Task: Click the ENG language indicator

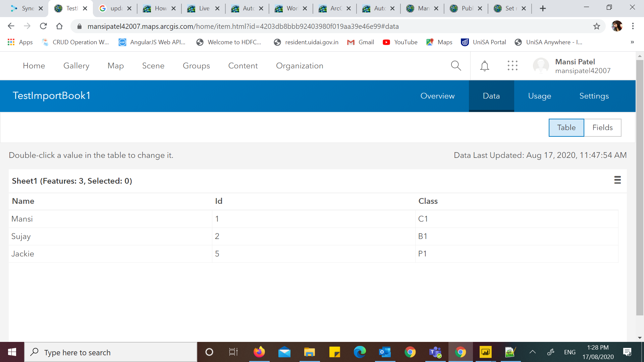Action: pos(570,352)
